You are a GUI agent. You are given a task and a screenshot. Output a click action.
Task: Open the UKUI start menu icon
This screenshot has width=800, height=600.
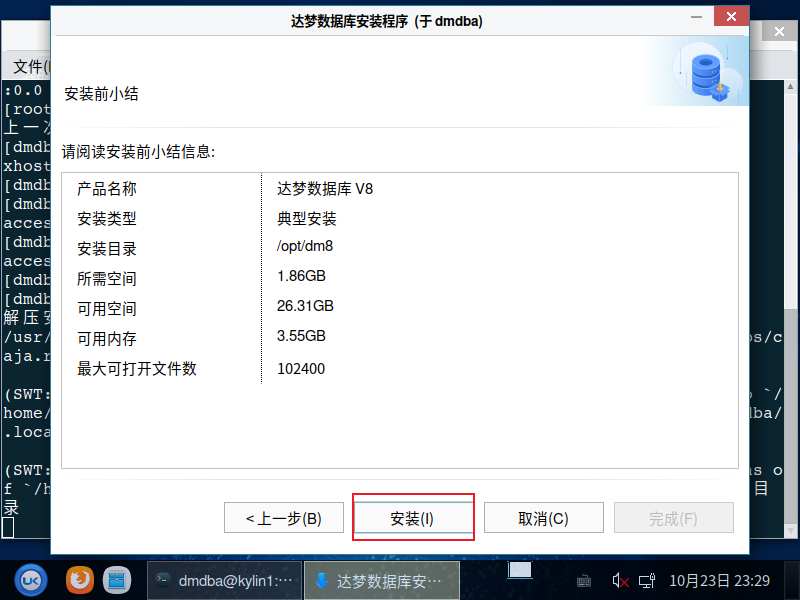(x=31, y=581)
